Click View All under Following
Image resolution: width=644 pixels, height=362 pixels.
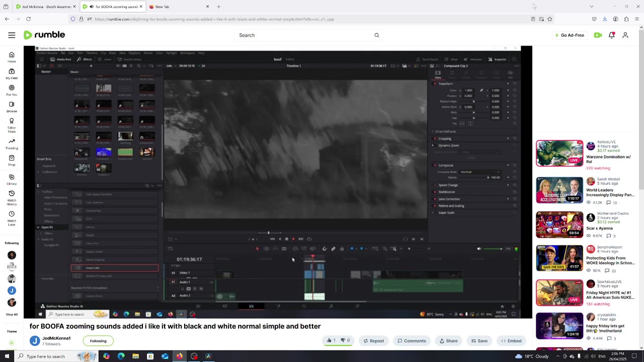click(12, 315)
